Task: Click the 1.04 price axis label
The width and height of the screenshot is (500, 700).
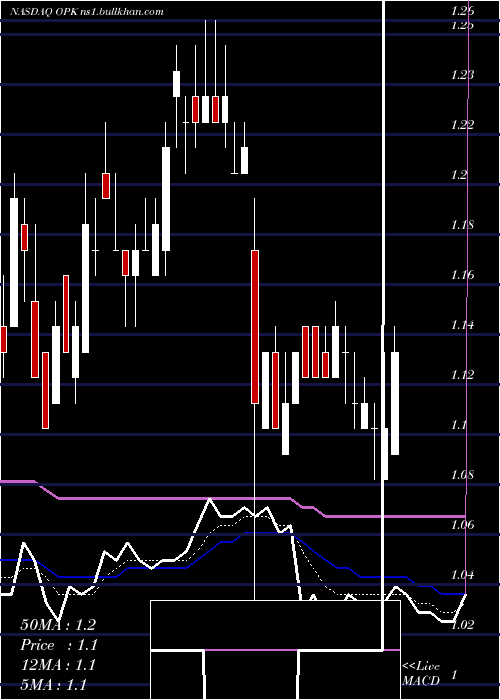Action: click(x=461, y=575)
